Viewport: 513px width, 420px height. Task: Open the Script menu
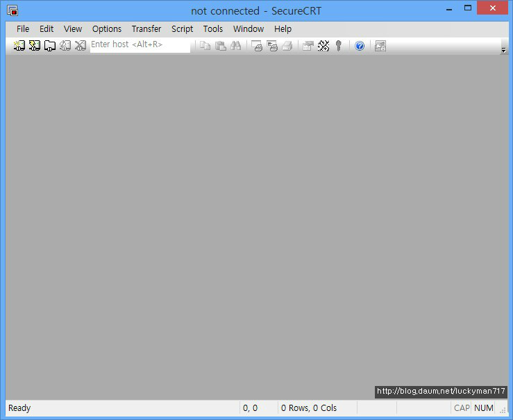coord(183,28)
